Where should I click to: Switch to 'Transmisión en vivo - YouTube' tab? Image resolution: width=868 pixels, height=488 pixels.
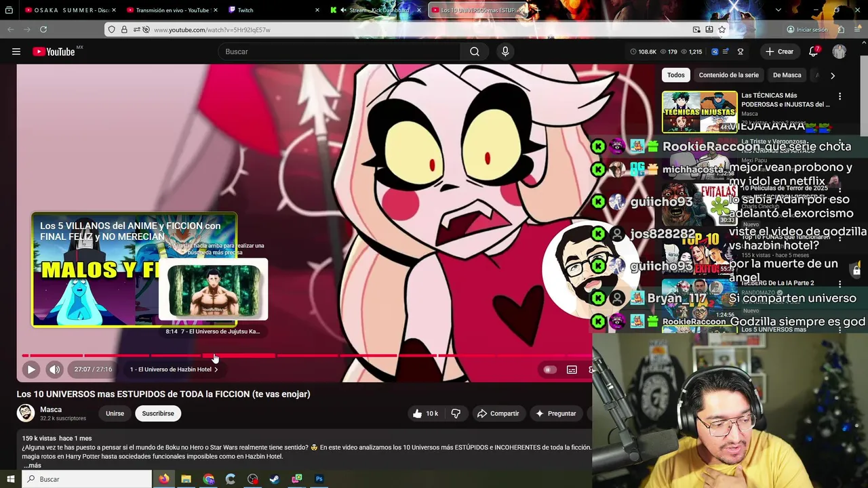(x=171, y=10)
